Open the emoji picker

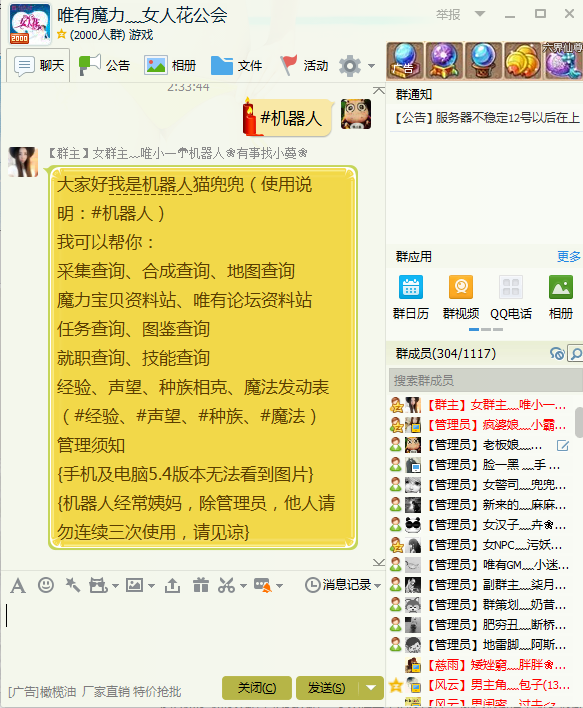(46, 585)
